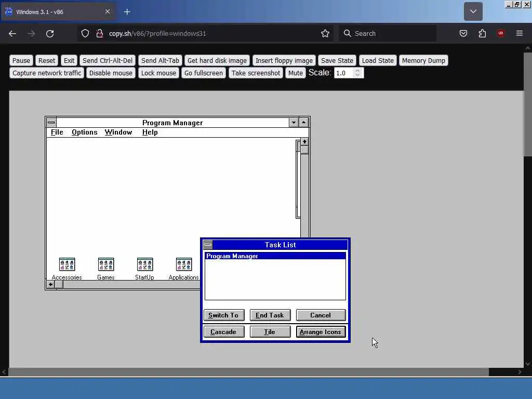Bookmark page with star icon
The width and height of the screenshot is (532, 399).
325,33
